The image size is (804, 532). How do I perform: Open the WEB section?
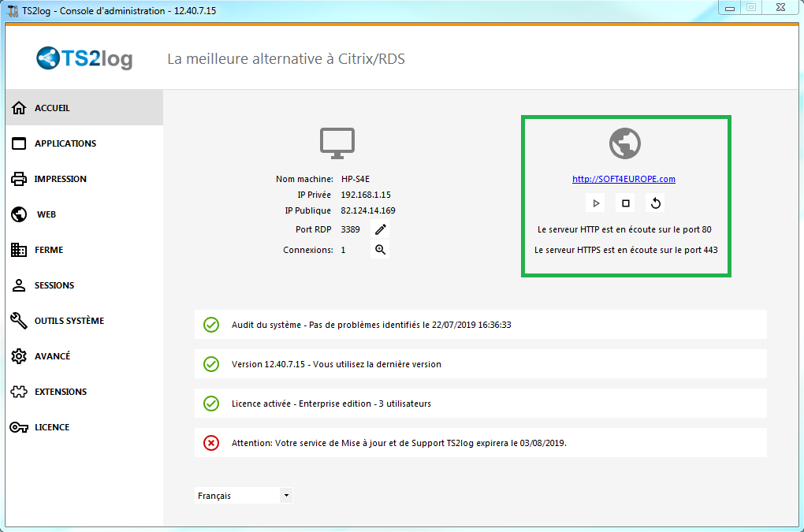coord(84,214)
